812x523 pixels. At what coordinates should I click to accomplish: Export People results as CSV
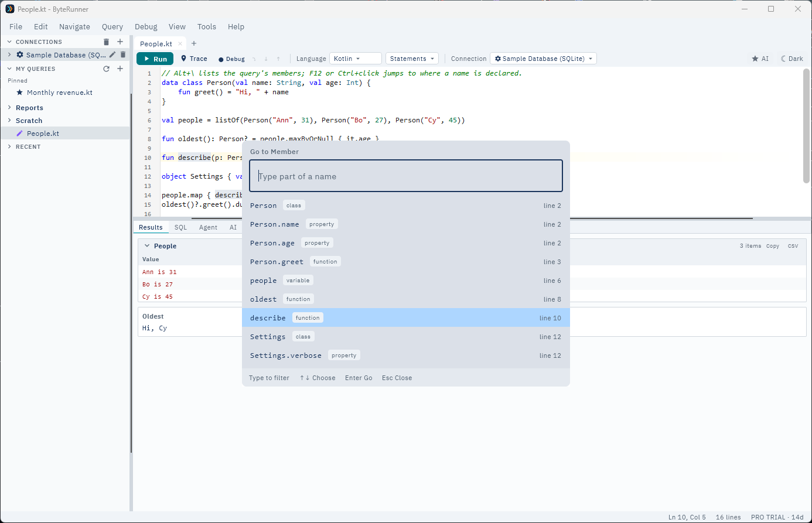793,246
